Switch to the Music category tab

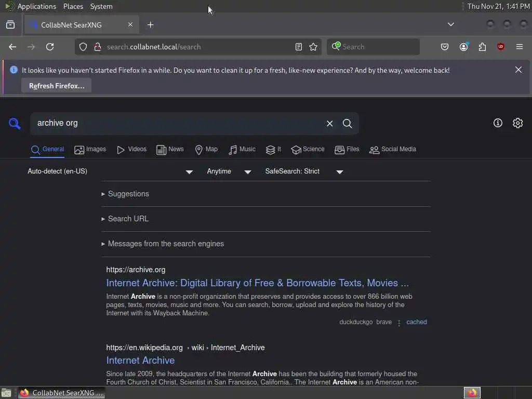coord(242,149)
